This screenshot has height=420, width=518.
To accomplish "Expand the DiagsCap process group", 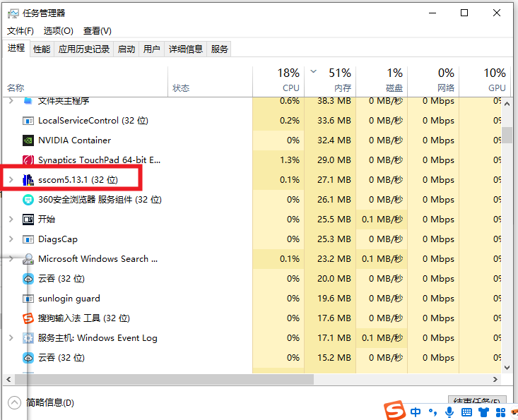I will tap(11, 239).
